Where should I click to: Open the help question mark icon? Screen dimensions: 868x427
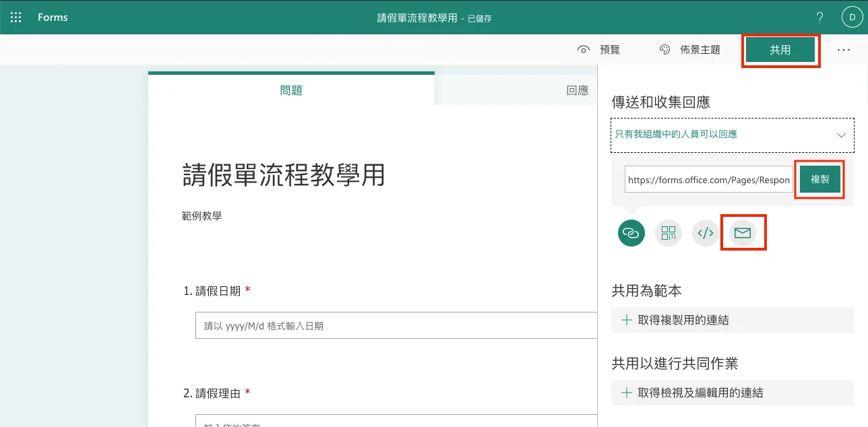pyautogui.click(x=820, y=18)
